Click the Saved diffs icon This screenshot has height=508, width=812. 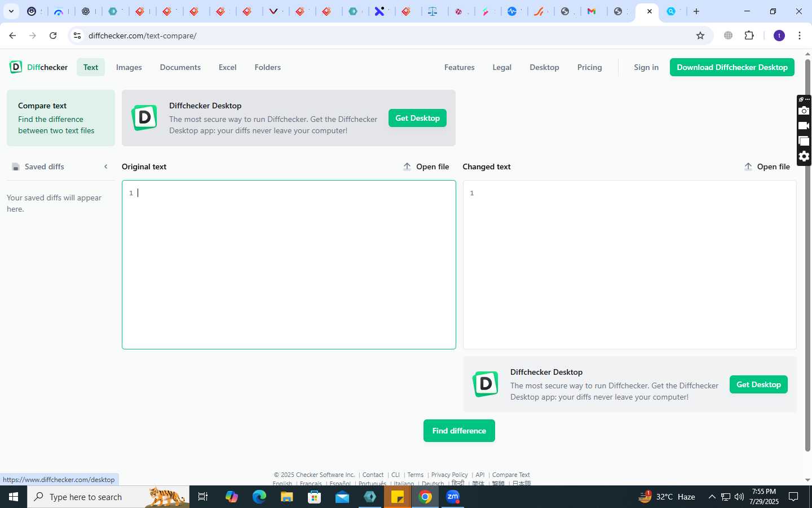[x=16, y=167]
